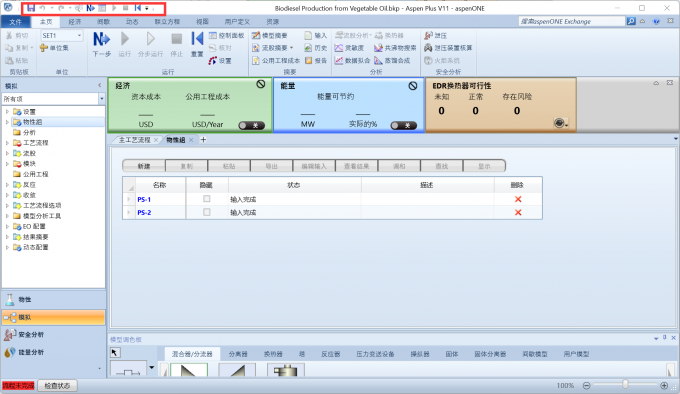Switch to the 动态 ribbon tab

pyautogui.click(x=132, y=22)
